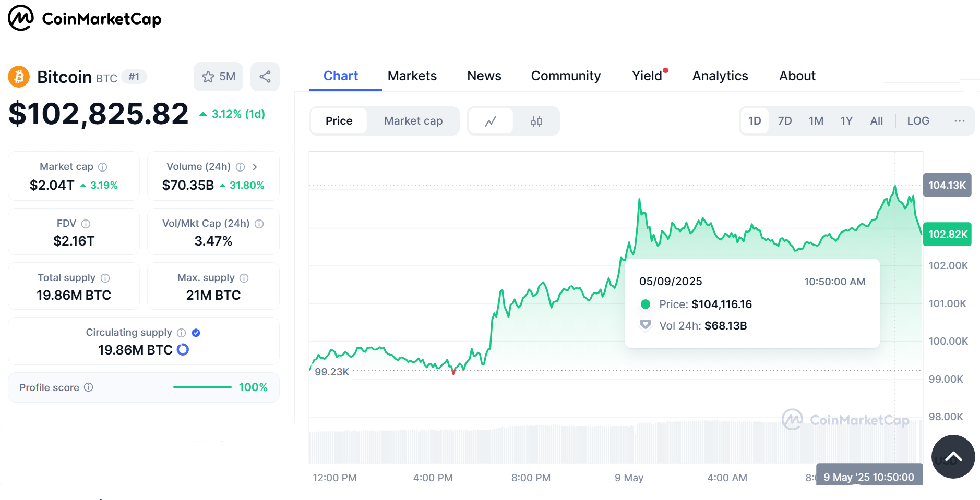Click the 104.13K high price label
The image size is (980, 500).
[947, 185]
